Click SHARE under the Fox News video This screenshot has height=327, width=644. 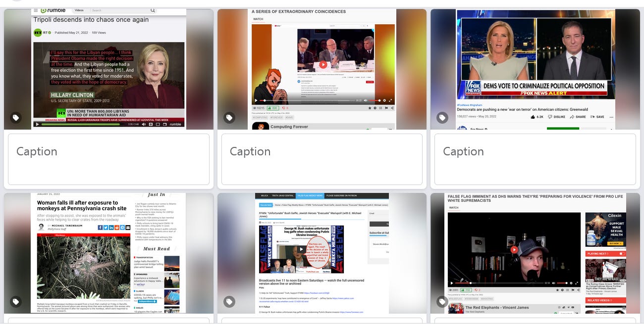tap(578, 117)
